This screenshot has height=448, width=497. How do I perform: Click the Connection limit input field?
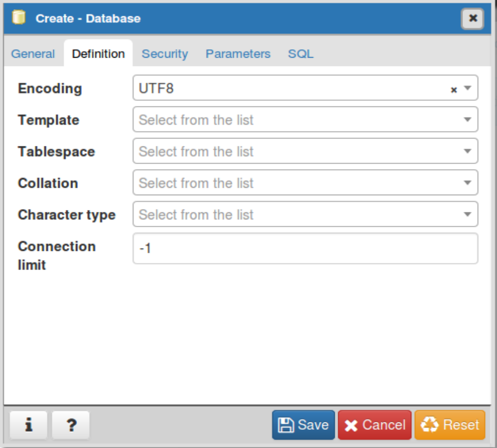click(x=305, y=248)
